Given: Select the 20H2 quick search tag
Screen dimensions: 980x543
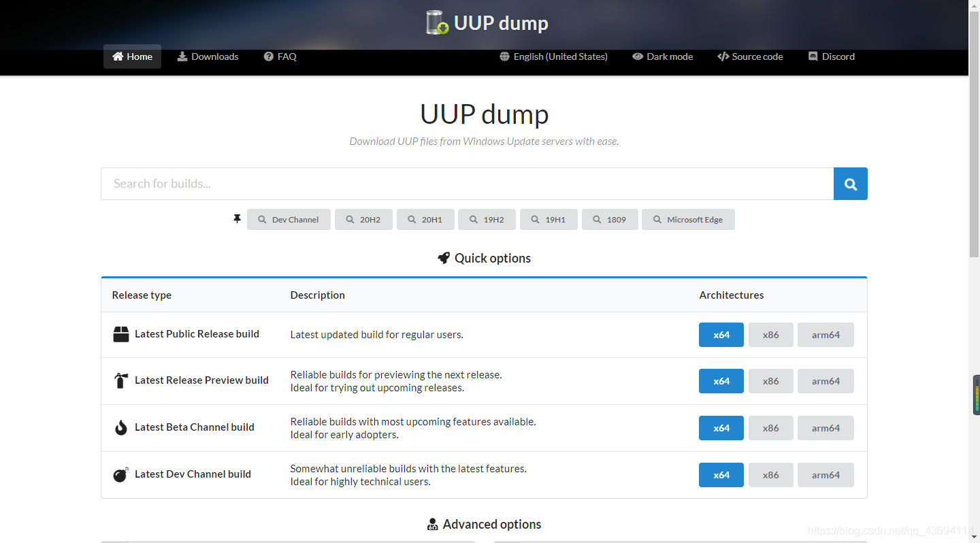Looking at the screenshot, I should (x=363, y=220).
